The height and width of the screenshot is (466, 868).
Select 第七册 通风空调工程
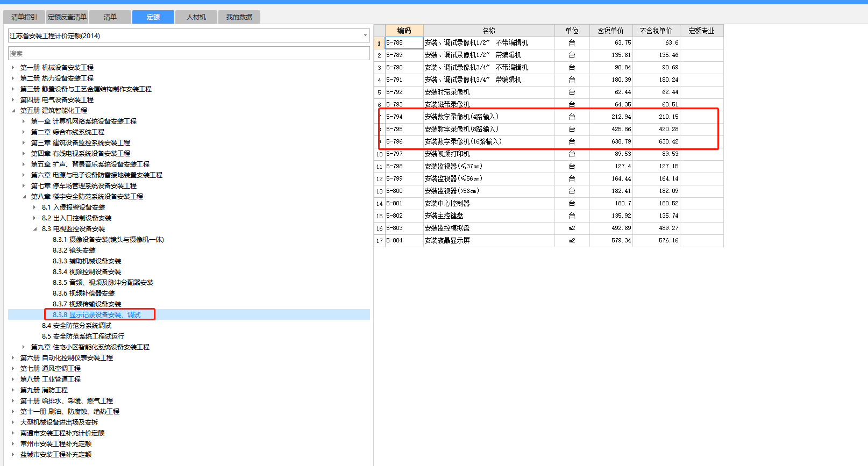coord(51,369)
